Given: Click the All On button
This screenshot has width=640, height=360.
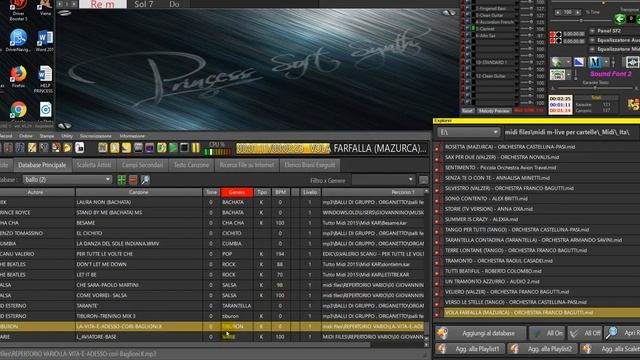Looking at the screenshot, I should (x=547, y=333).
